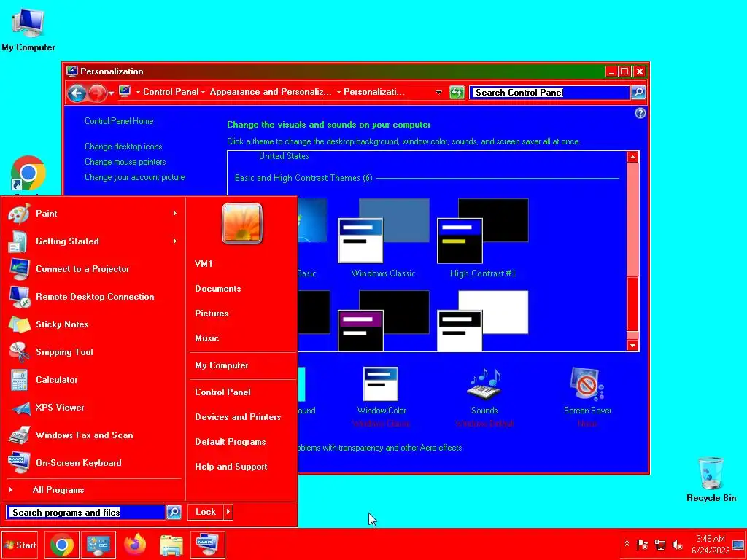Viewport: 747px width, 560px height.
Task: Open Control Panel from Start menu
Action: 222,392
